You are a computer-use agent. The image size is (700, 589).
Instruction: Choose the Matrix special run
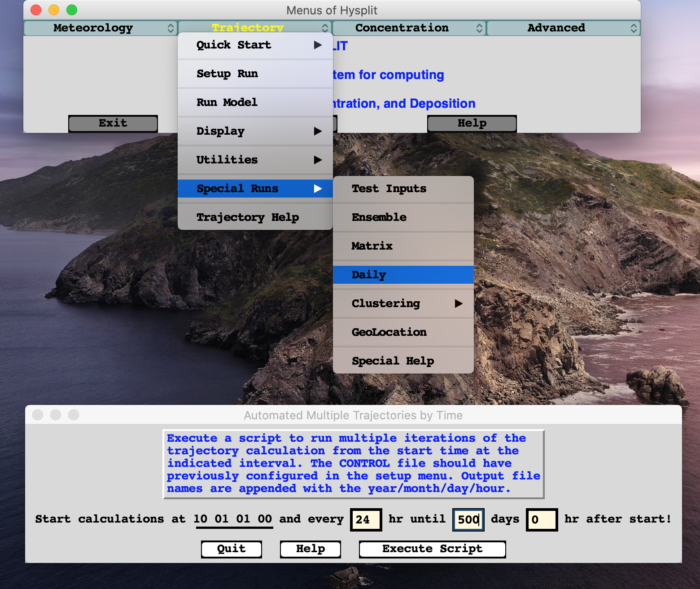[x=403, y=246]
